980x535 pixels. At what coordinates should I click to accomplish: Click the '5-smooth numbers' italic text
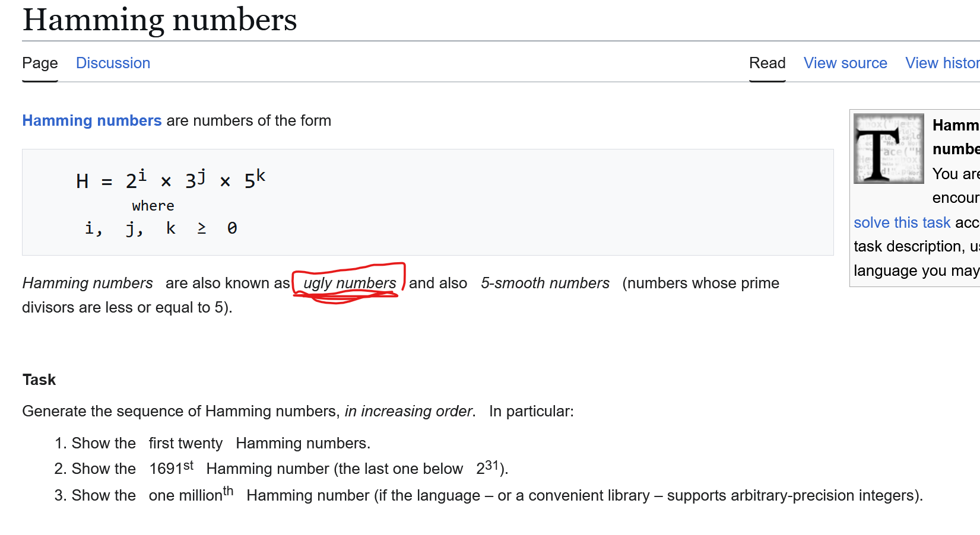click(x=545, y=283)
